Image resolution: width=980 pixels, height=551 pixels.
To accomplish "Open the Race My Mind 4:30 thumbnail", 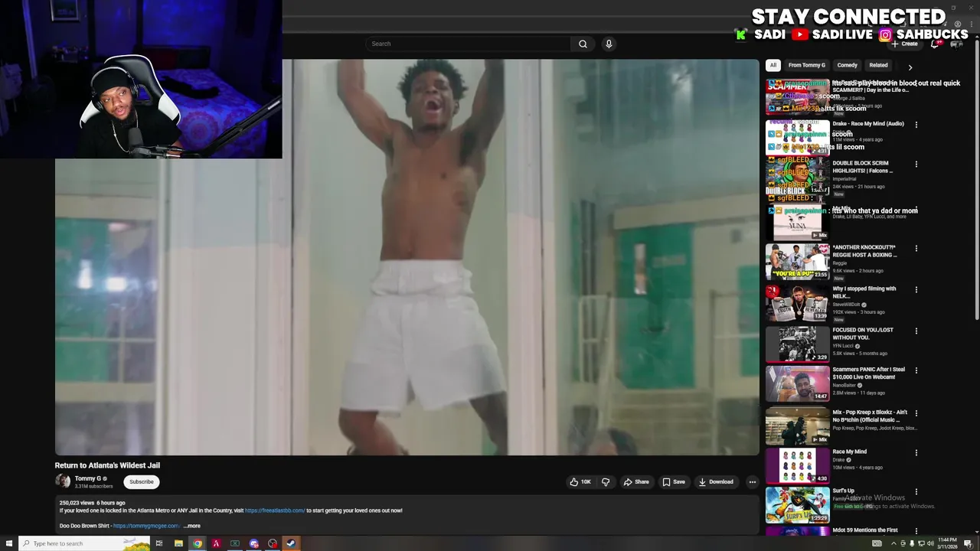I will coord(798,466).
